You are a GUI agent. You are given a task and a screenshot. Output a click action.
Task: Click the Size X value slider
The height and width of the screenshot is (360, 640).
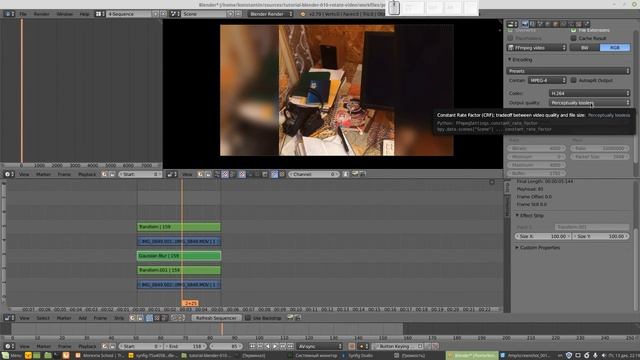(x=542, y=236)
